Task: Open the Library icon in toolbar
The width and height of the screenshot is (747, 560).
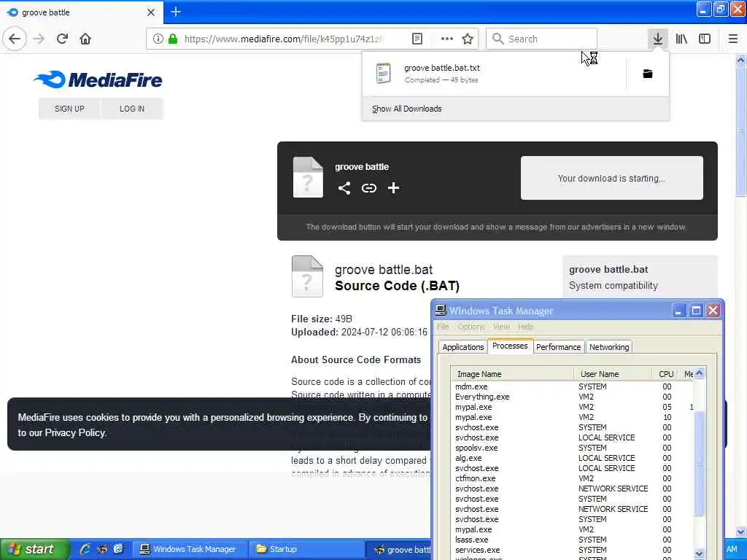Action: [x=681, y=39]
